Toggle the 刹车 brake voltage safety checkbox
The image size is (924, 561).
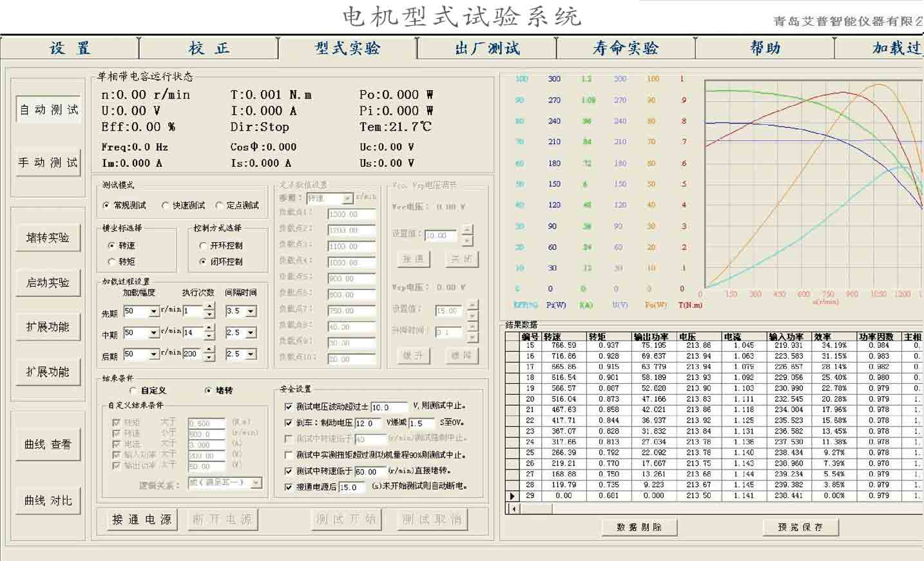(289, 422)
